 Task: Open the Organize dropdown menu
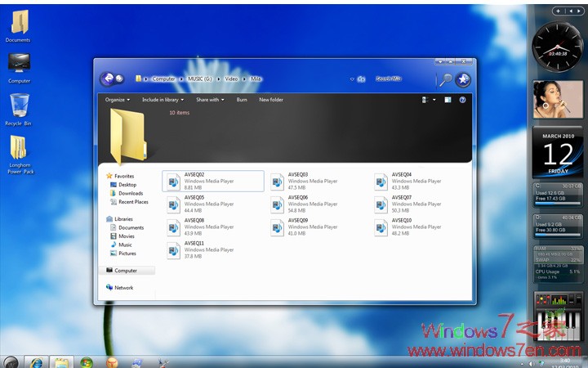118,100
